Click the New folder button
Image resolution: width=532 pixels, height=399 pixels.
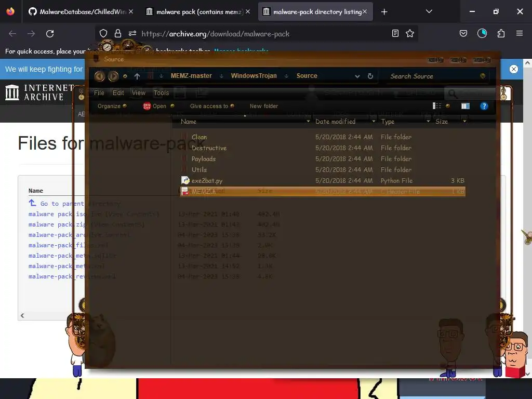point(263,106)
